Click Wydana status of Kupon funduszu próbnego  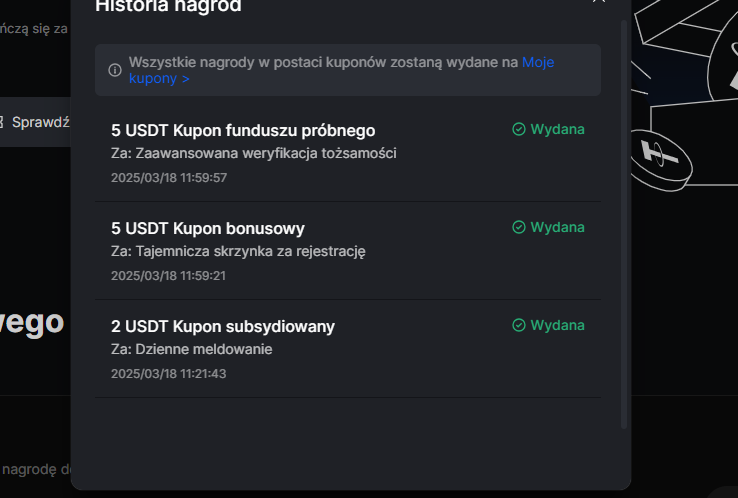tap(557, 129)
